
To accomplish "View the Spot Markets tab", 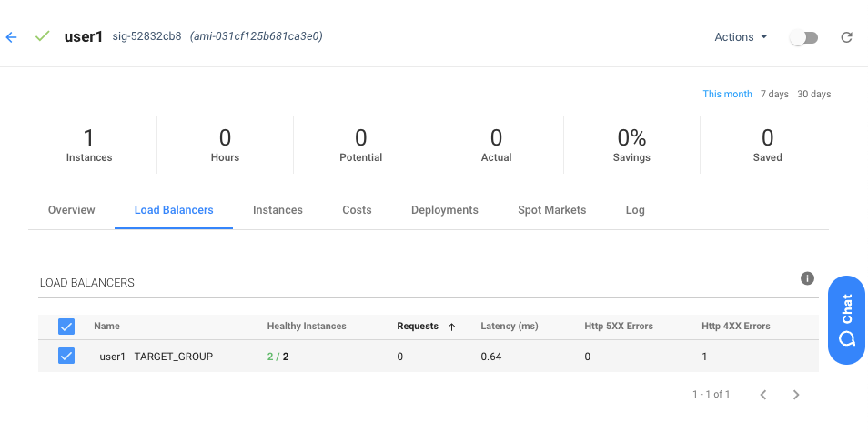I will [552, 210].
